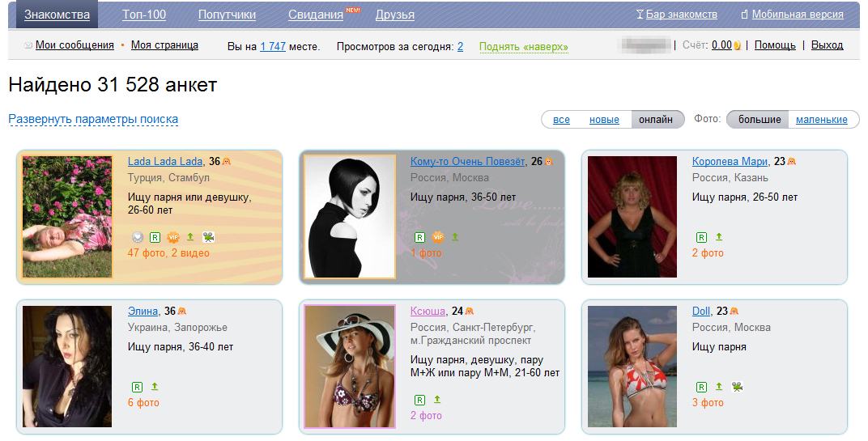
Task: Click the green up arrow on Кому-то Очень Повезёт card
Action: point(455,237)
